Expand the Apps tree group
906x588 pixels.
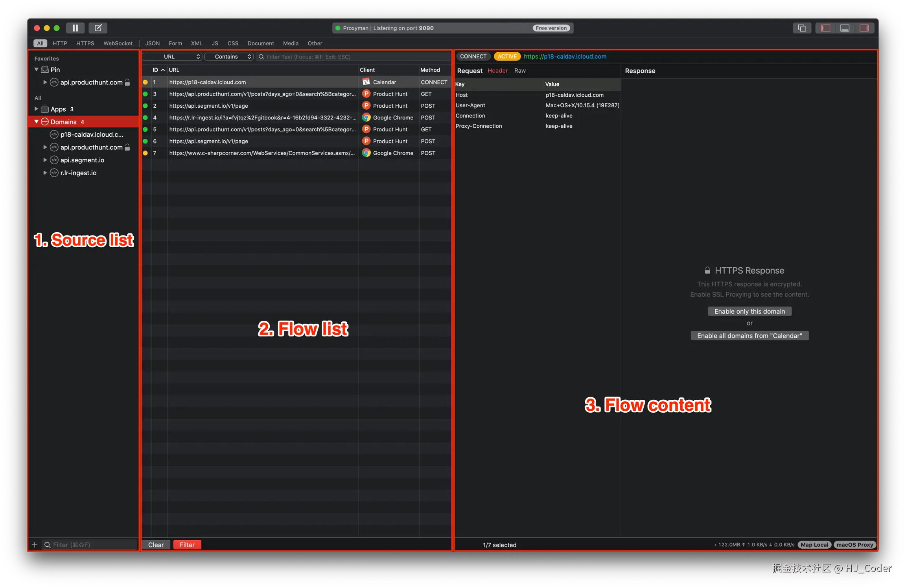(x=36, y=109)
